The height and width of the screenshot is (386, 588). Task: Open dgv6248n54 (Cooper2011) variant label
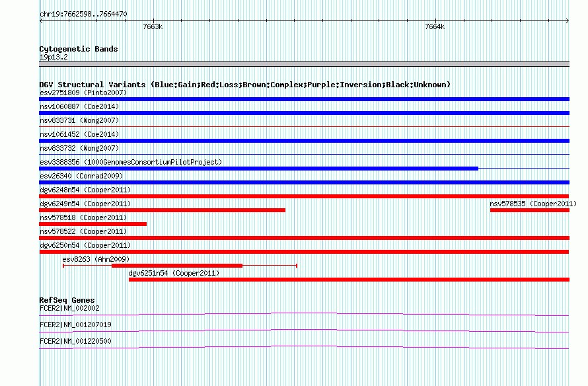[x=85, y=190]
